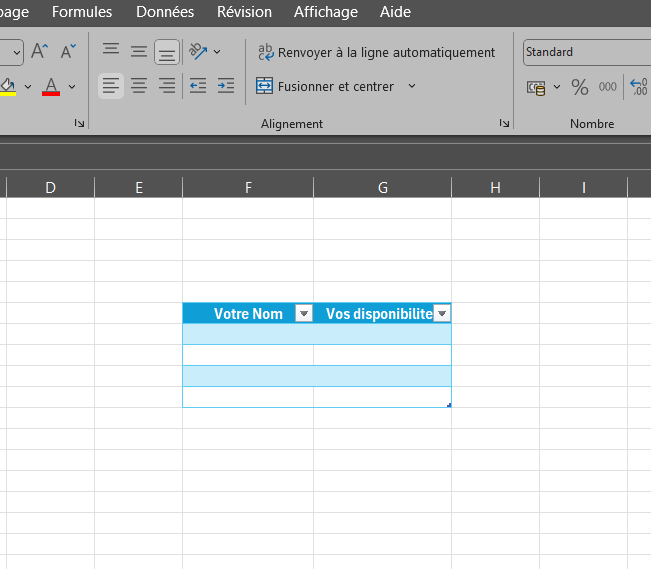Apply red font color
651x569 pixels.
[51, 86]
